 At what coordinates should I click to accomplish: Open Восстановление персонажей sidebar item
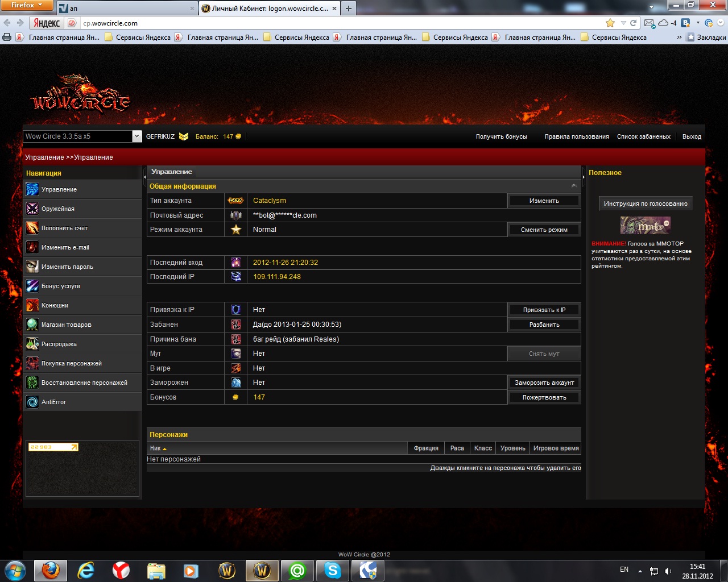[x=82, y=383]
